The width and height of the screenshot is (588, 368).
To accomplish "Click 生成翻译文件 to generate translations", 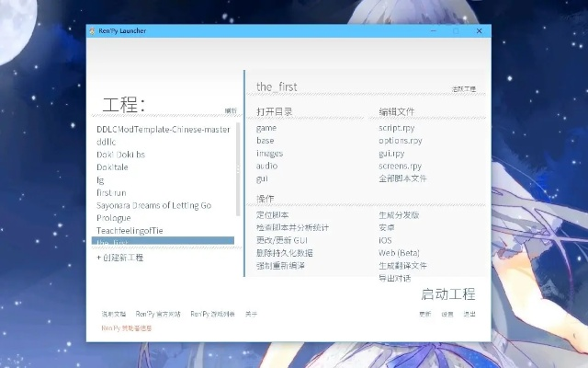I will tap(402, 266).
